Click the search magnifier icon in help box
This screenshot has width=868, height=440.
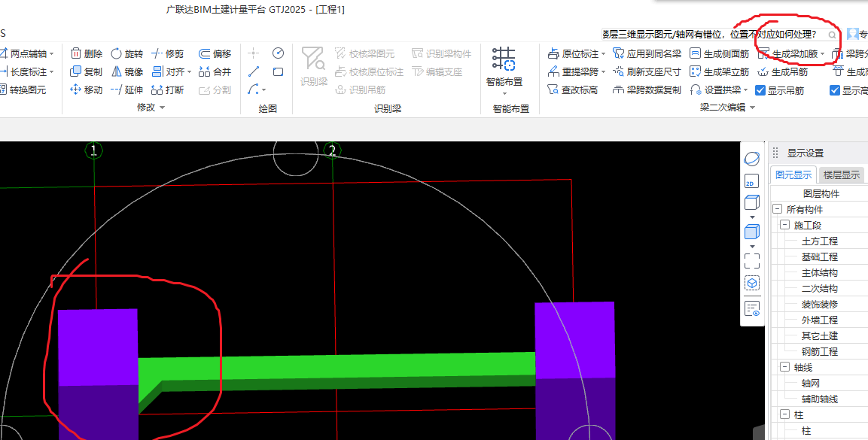pyautogui.click(x=832, y=35)
